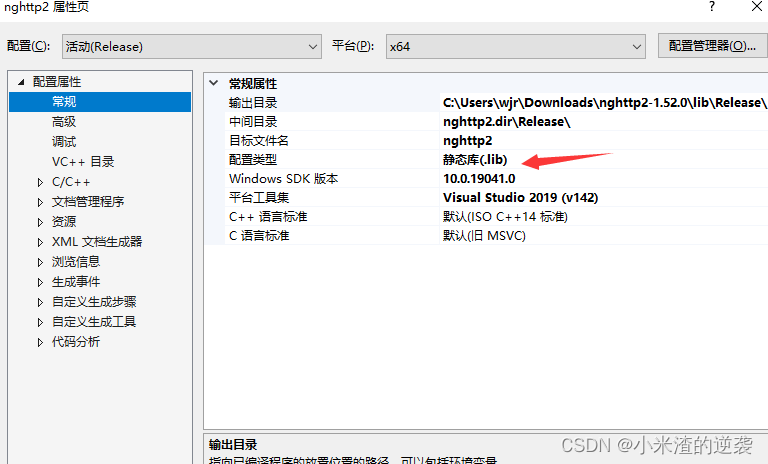Select the 自定义生成步骤 tree item label
Viewport: 768px width, 464px height.
coord(94,302)
